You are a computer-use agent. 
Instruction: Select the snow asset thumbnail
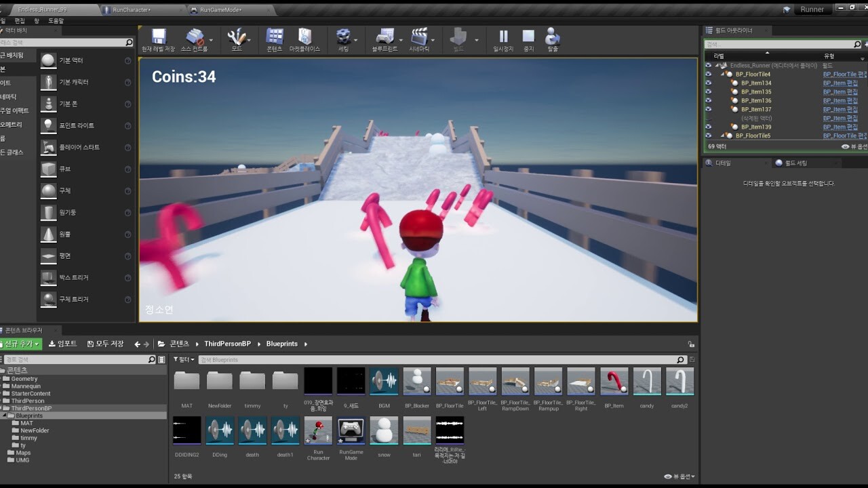click(x=384, y=431)
